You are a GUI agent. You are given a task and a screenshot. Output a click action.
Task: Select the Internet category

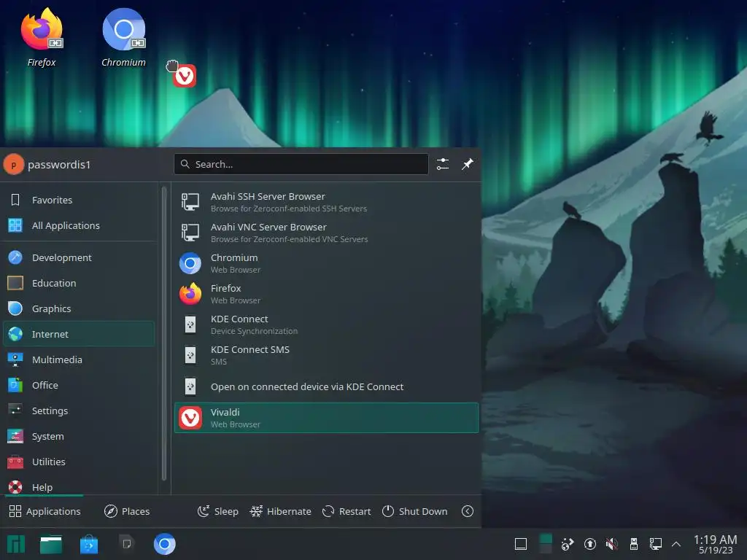79,334
